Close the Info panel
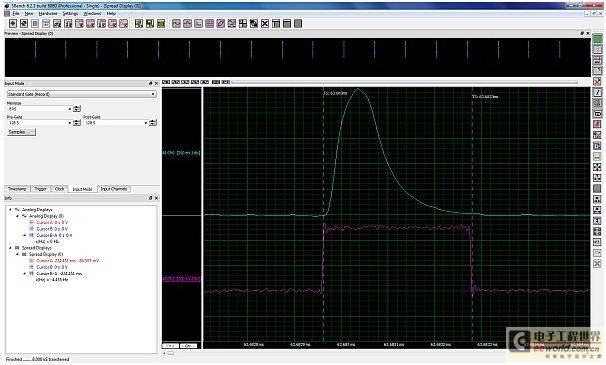Viewport: 606px width, 365px height. click(156, 198)
